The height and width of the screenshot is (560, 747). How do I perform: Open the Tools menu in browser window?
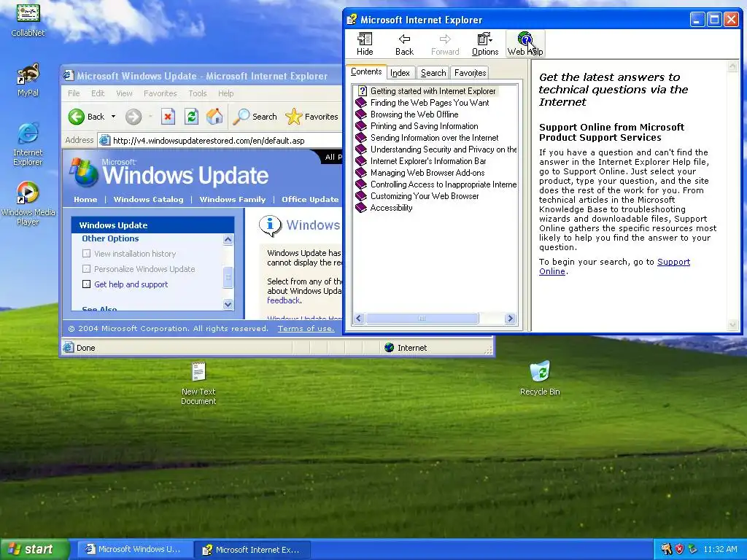click(197, 93)
